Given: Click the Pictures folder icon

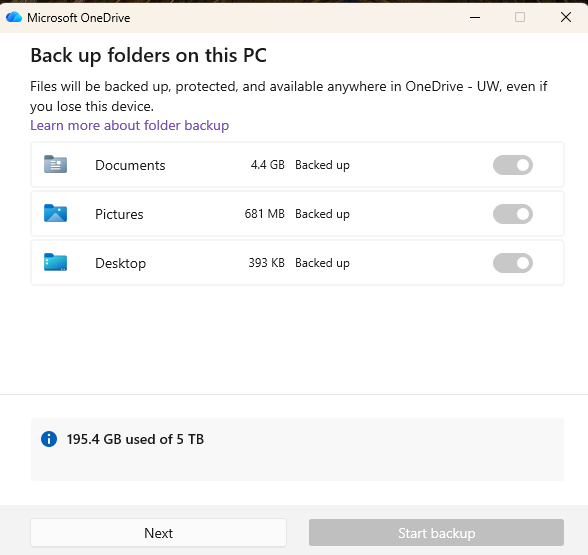Looking at the screenshot, I should click(56, 213).
